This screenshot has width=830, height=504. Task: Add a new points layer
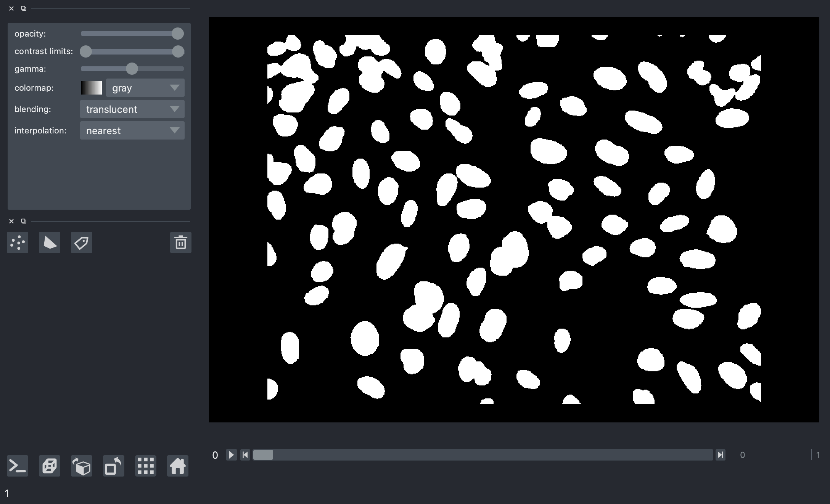18,242
